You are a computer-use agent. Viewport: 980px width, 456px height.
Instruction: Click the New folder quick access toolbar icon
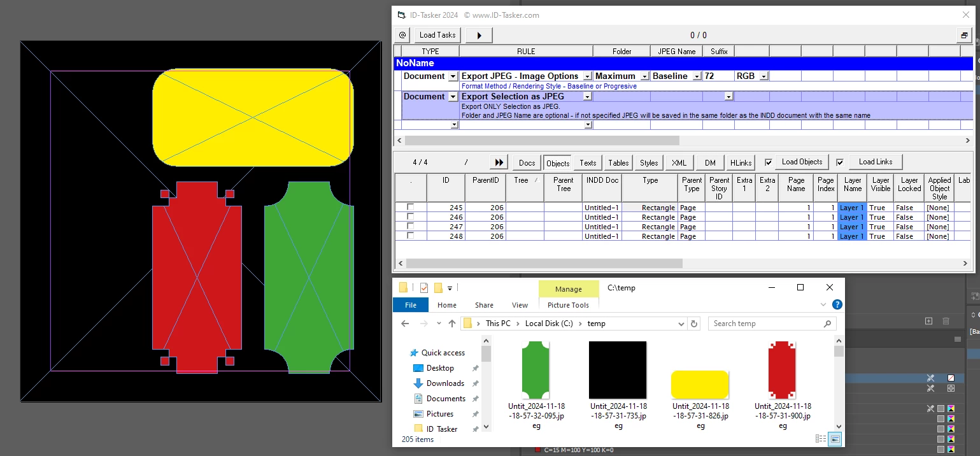point(438,288)
